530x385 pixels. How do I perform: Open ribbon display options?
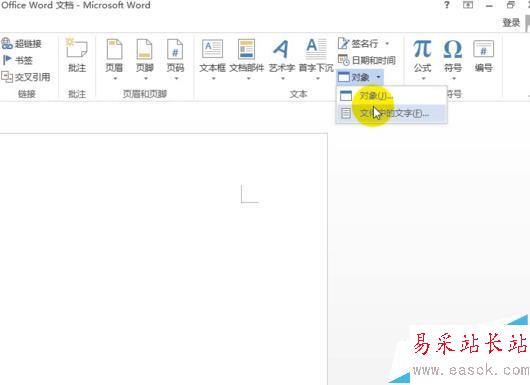click(468, 5)
